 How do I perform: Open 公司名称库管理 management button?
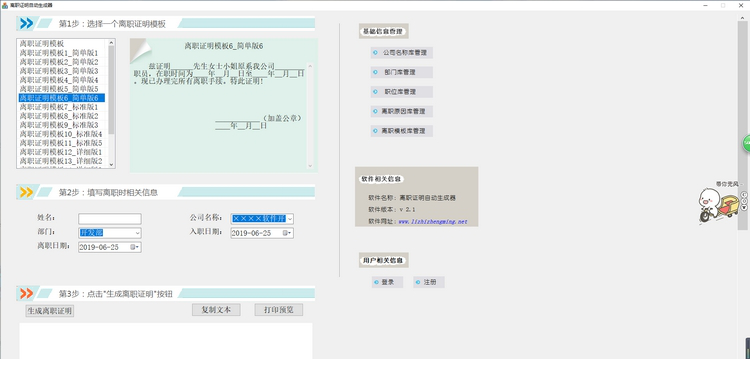402,53
